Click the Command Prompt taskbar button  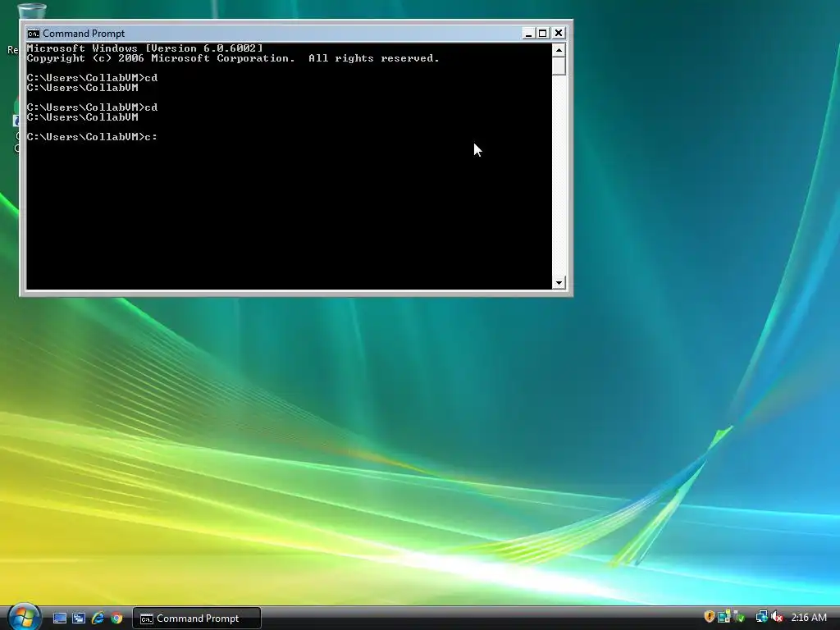point(197,619)
